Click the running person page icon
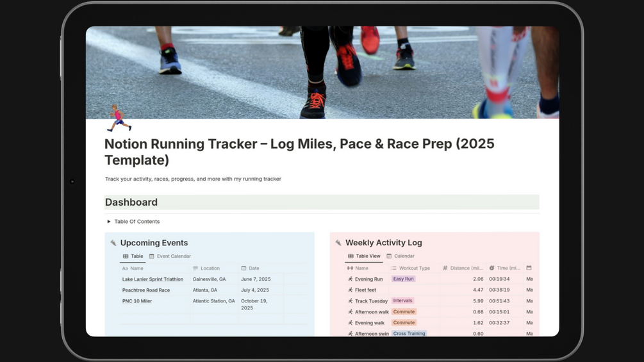Screen dimensions: 644x362 pyautogui.click(x=119, y=118)
